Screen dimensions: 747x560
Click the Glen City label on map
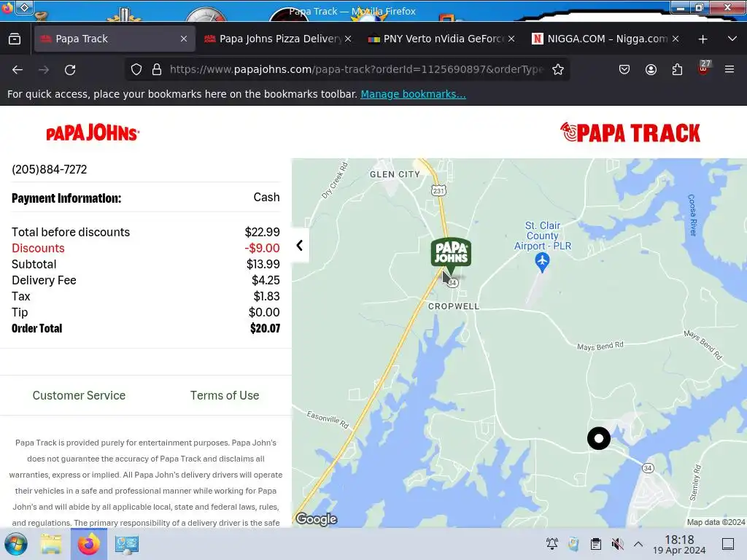coord(395,174)
